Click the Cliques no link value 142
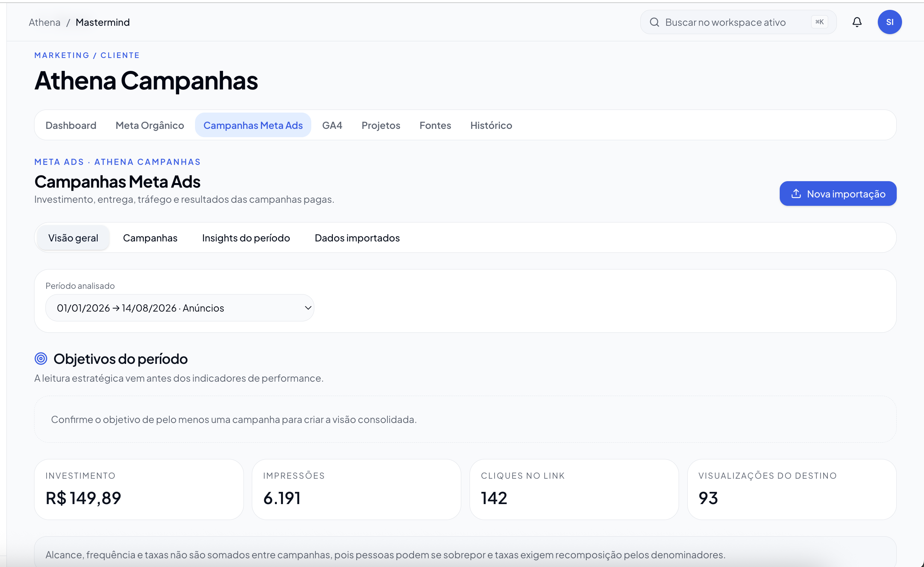The image size is (924, 567). [x=494, y=498]
